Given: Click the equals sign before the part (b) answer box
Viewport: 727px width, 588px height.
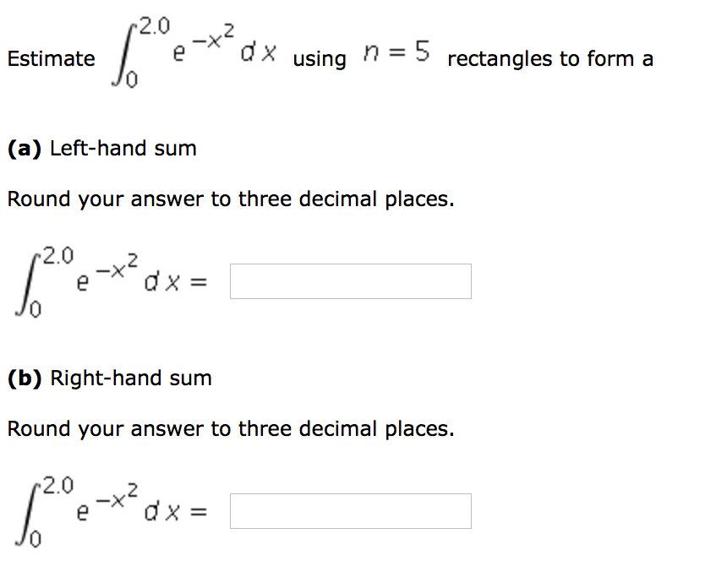Looking at the screenshot, I should point(199,510).
